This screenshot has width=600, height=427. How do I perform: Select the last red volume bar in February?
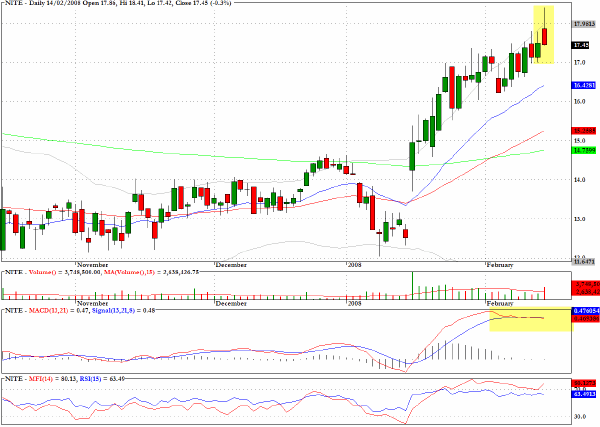pos(545,293)
